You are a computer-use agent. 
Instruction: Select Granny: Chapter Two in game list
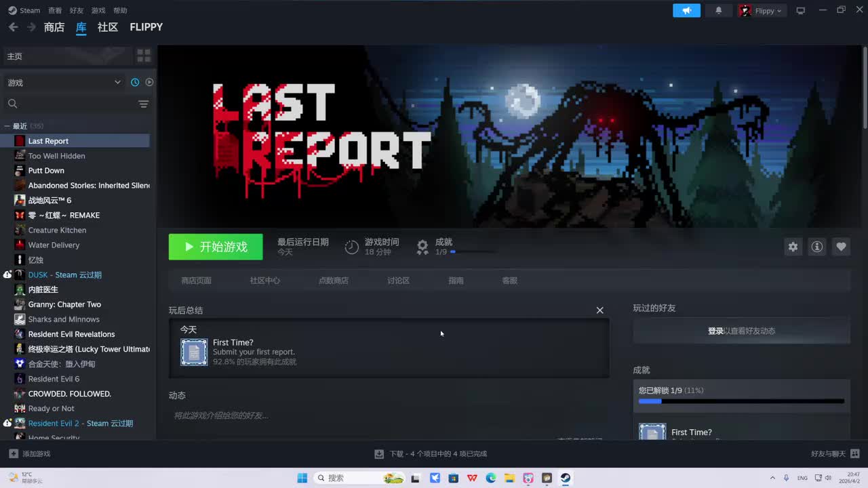click(x=64, y=304)
